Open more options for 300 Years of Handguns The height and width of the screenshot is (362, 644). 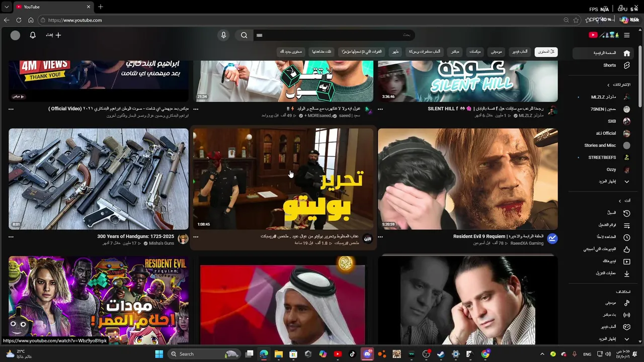(11, 237)
